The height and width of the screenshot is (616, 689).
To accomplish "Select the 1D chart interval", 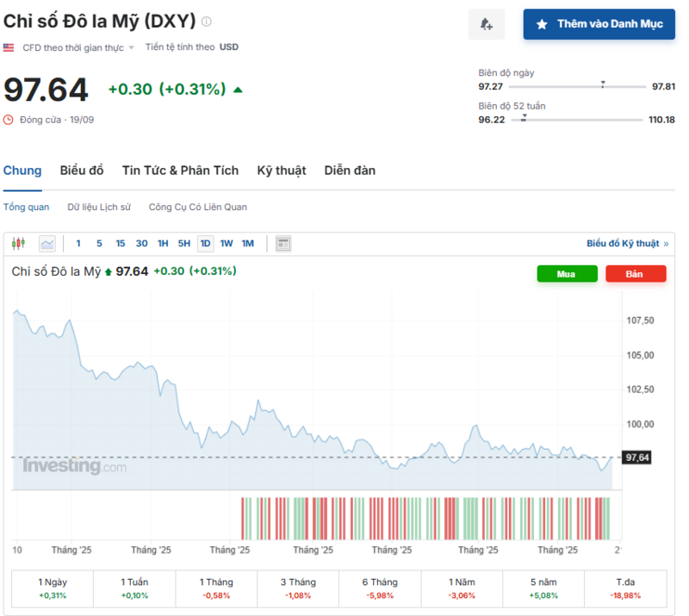I will point(205,244).
